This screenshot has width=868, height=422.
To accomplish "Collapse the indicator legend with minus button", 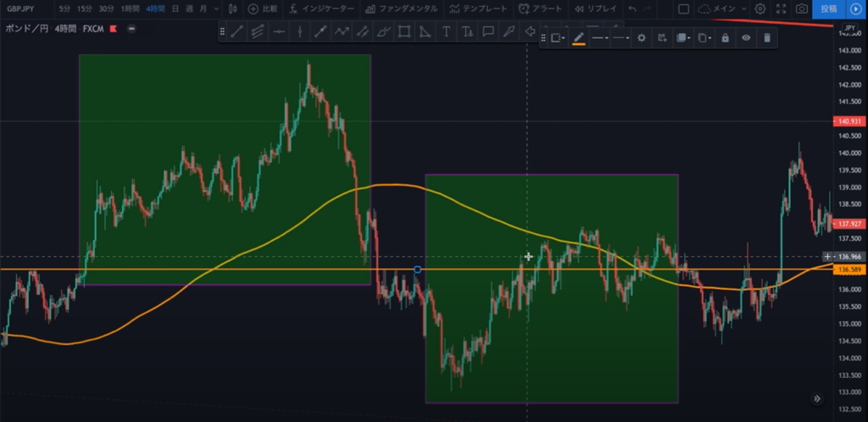I will click(x=131, y=29).
